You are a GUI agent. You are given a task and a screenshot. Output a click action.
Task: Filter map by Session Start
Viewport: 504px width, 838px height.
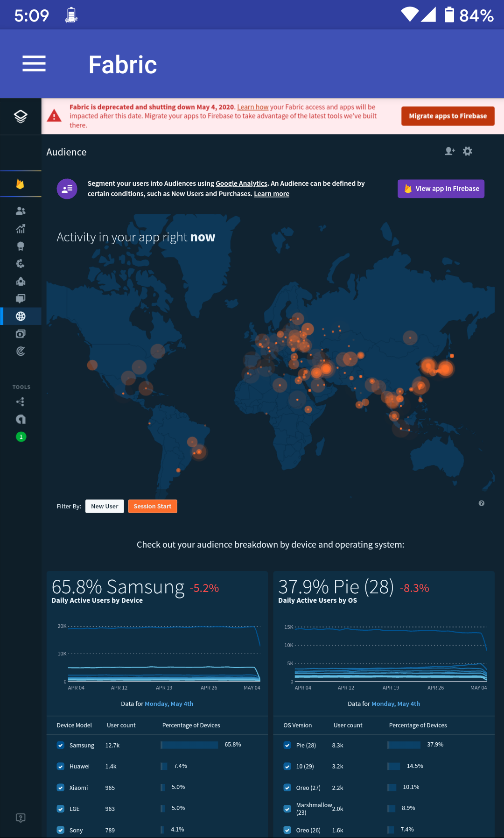[153, 507]
